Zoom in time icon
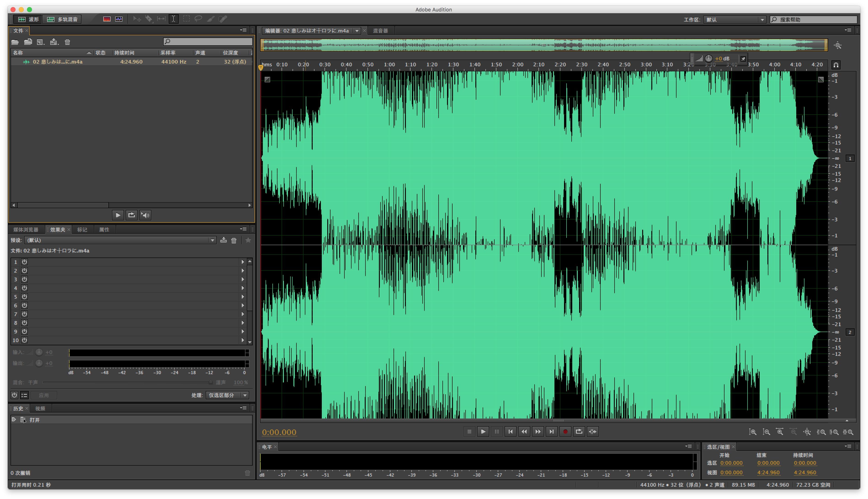Viewport: 868px width, 499px height. coord(780,432)
